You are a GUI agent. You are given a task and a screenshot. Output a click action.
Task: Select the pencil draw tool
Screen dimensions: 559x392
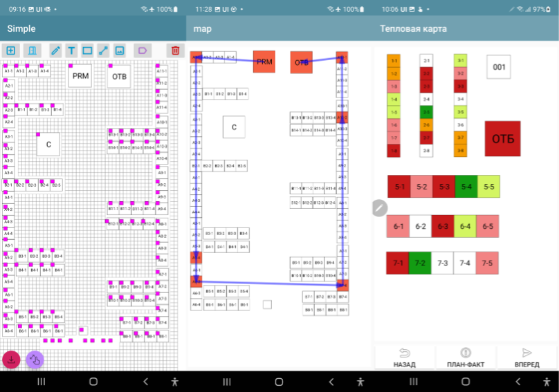tap(55, 50)
